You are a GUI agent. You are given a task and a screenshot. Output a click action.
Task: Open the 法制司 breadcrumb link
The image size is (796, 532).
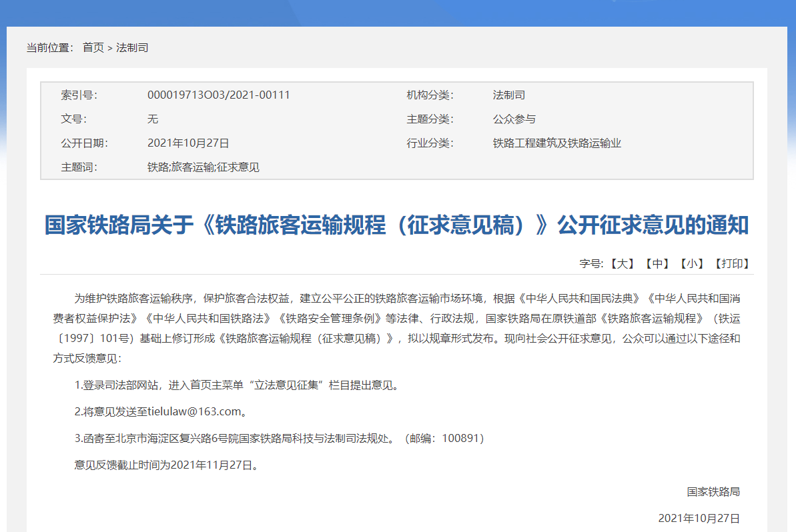(132, 47)
